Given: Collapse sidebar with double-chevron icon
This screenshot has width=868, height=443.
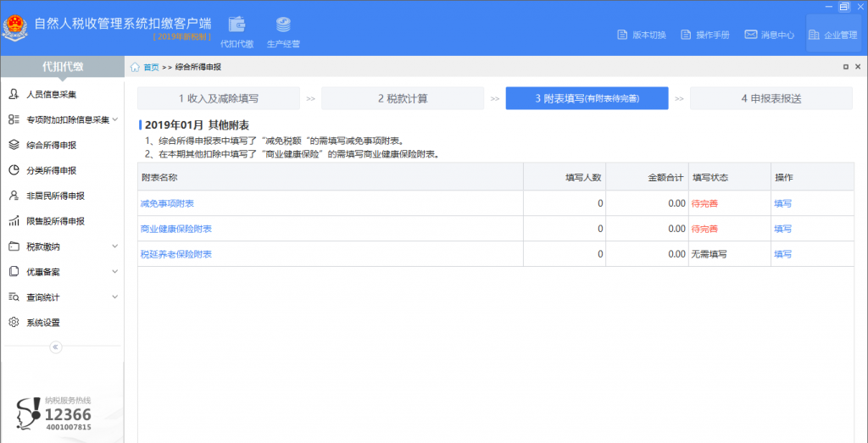Looking at the screenshot, I should click(56, 347).
